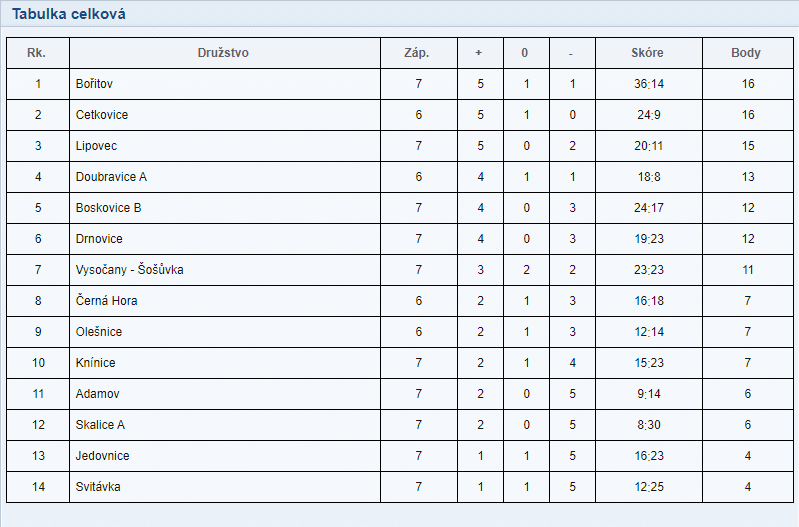Screen dimensions: 799x527
Task: Click the Záp. column header
Action: click(417, 52)
